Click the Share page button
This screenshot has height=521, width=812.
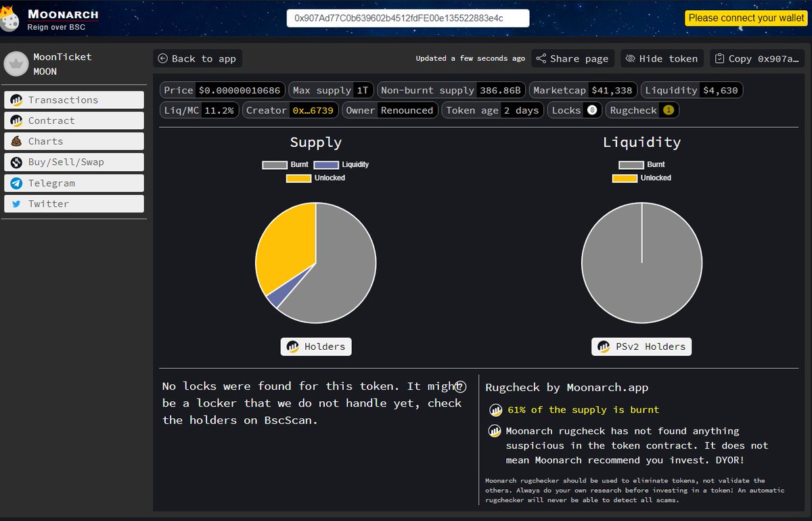click(x=572, y=59)
